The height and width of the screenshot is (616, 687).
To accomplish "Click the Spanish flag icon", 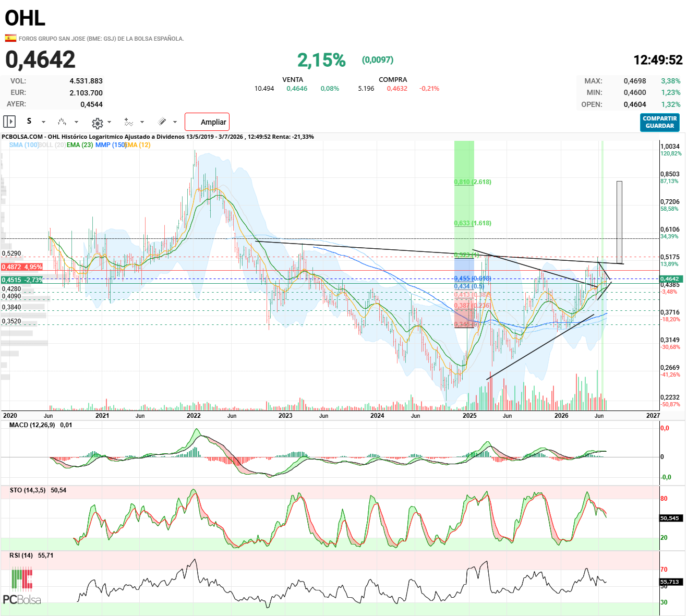I will (10, 38).
